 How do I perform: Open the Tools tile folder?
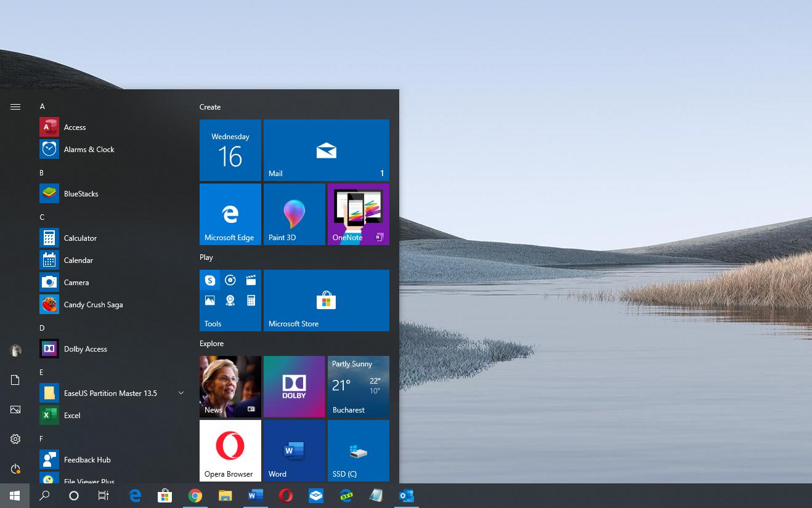click(230, 300)
